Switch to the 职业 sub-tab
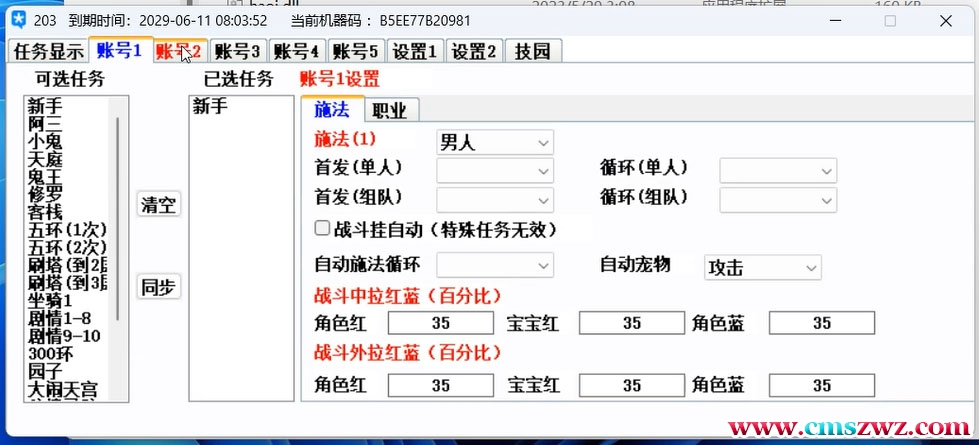 tap(389, 109)
